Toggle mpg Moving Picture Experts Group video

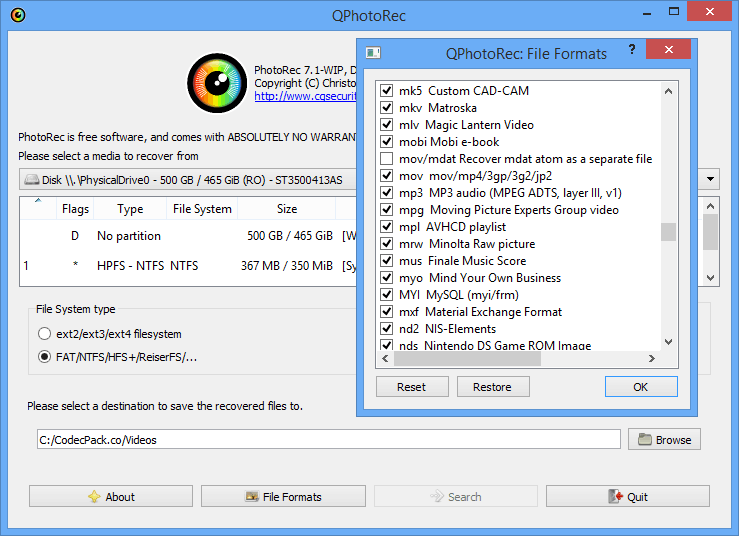[x=386, y=209]
